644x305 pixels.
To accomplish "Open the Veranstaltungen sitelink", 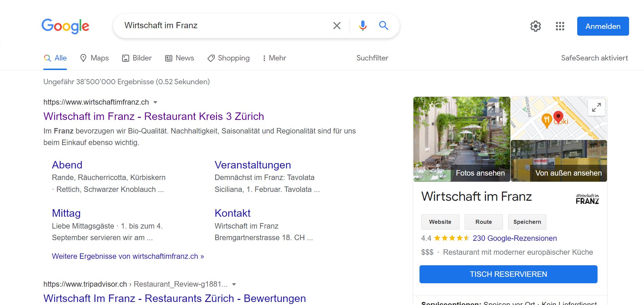I will (x=253, y=165).
